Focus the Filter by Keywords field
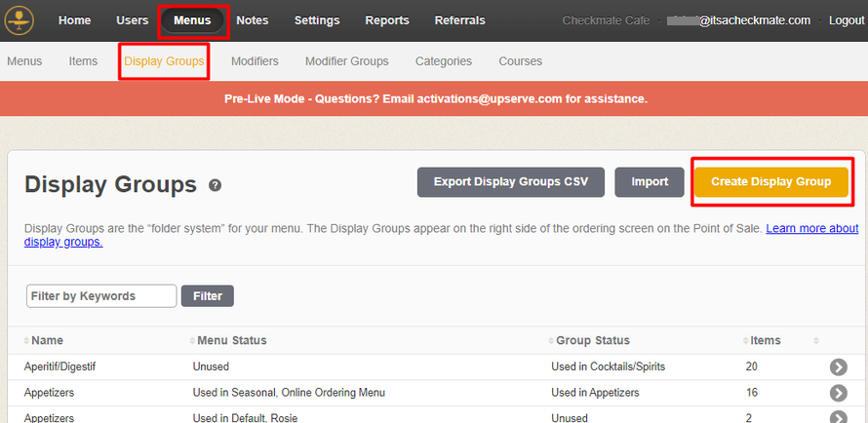Image resolution: width=868 pixels, height=423 pixels. click(101, 296)
